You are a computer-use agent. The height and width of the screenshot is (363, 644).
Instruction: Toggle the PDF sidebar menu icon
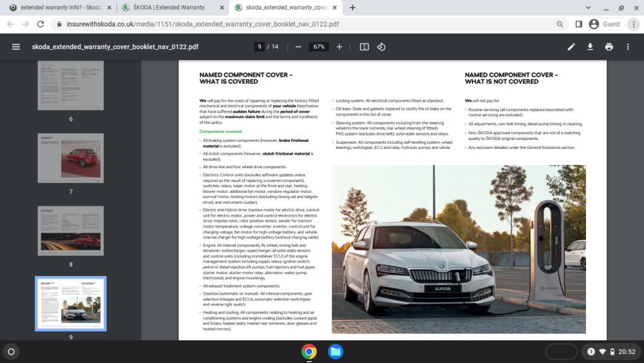coord(16,47)
